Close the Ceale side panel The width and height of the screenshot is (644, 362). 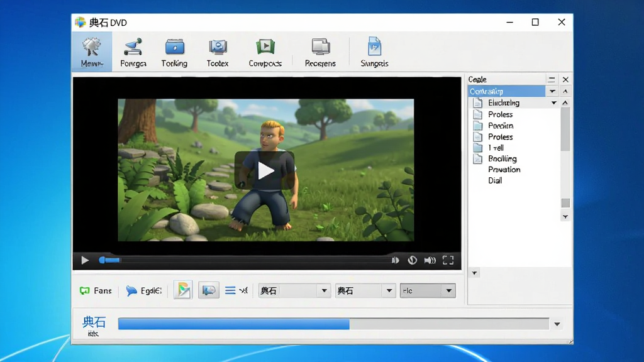click(x=565, y=79)
